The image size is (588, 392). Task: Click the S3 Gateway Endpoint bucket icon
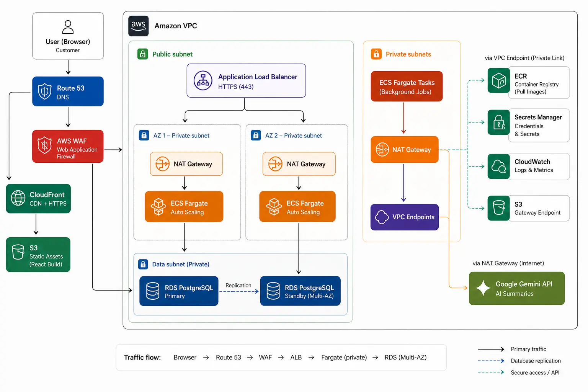click(499, 208)
